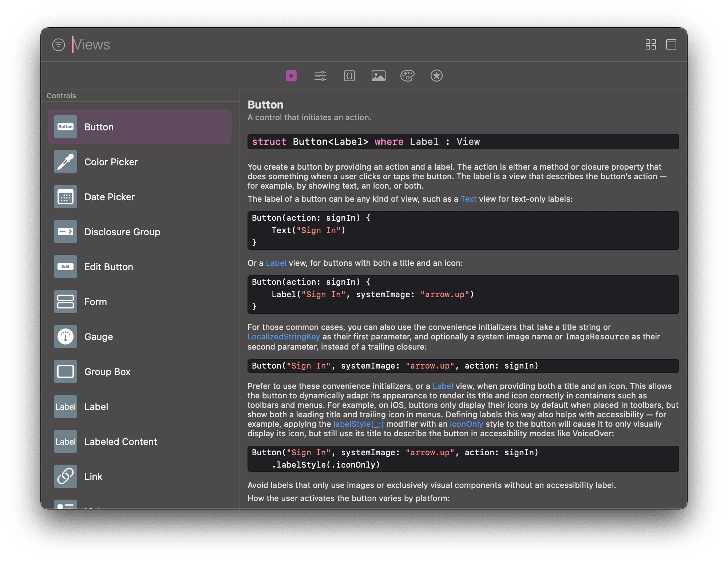Click the Edit Button thumbnail icon
Viewport: 728px width, 563px height.
pos(66,267)
